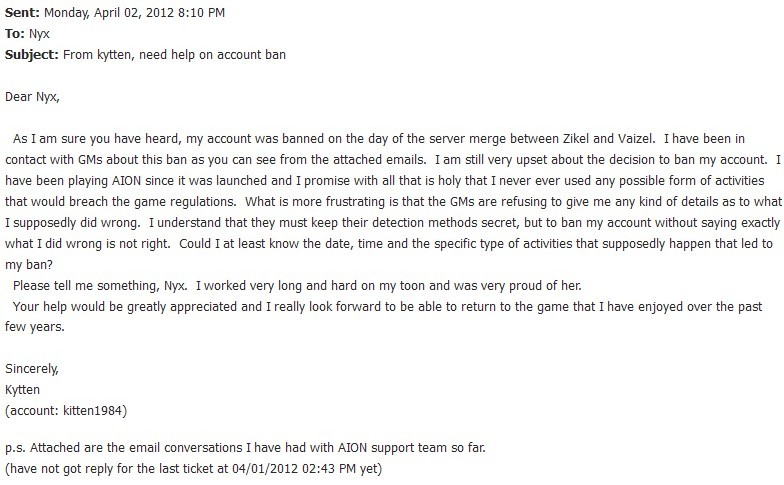Click the bold "Subject:" header label
This screenshot has height=485, width=784.
pos(32,54)
